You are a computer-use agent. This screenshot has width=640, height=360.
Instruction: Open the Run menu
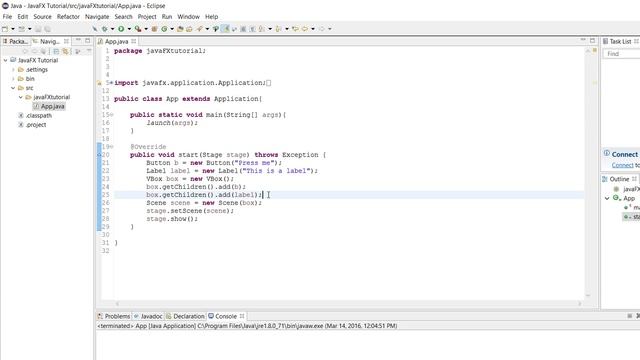[x=167, y=17]
